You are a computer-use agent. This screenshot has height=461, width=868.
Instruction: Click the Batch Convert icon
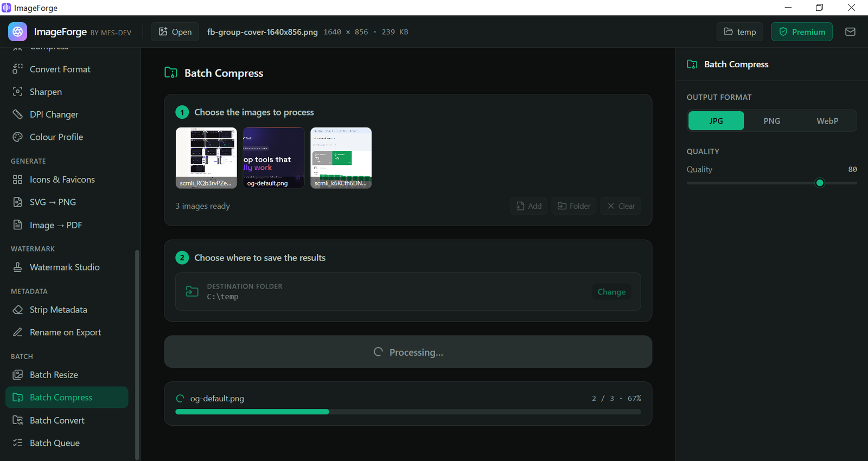pyautogui.click(x=18, y=420)
